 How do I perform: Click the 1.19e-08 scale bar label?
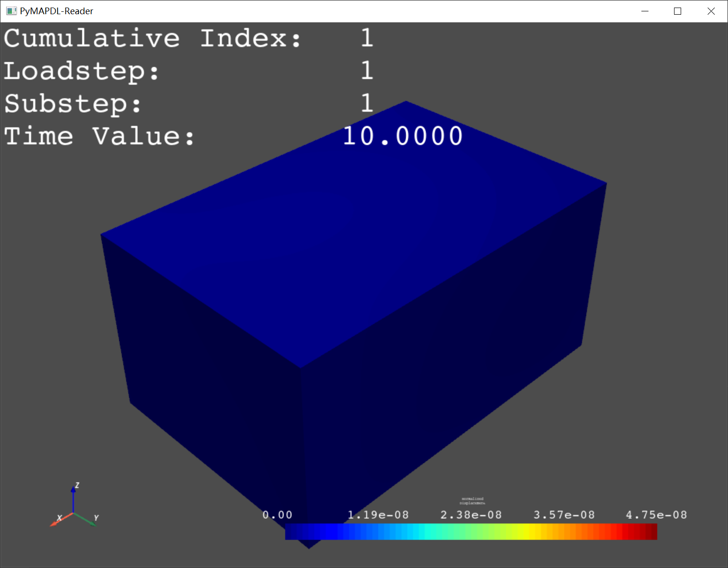[378, 515]
